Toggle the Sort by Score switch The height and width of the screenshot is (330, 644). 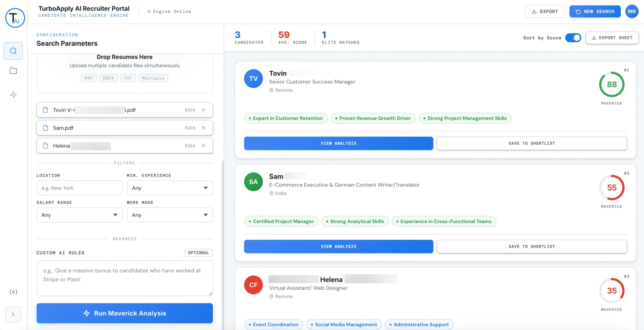[573, 38]
